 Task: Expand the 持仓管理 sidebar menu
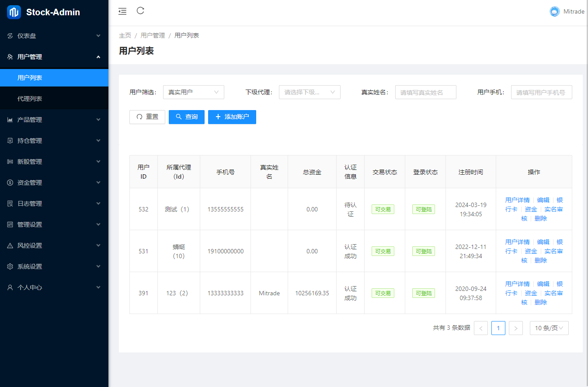click(54, 141)
